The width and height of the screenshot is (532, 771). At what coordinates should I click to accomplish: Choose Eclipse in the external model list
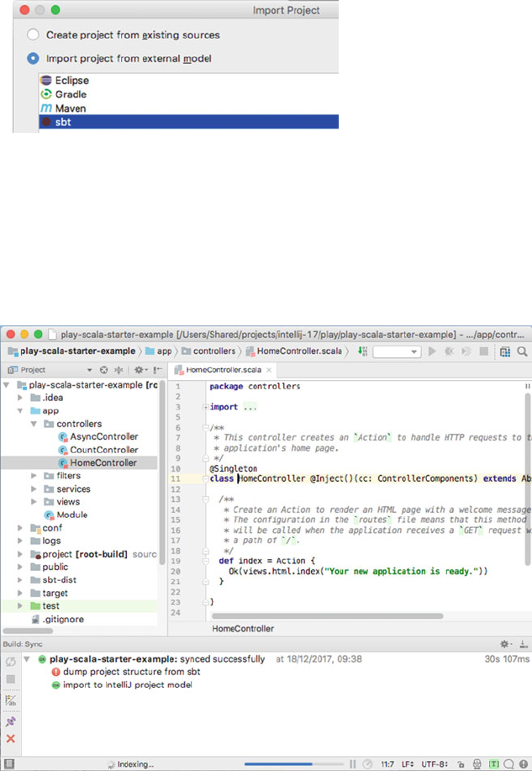coord(188,80)
